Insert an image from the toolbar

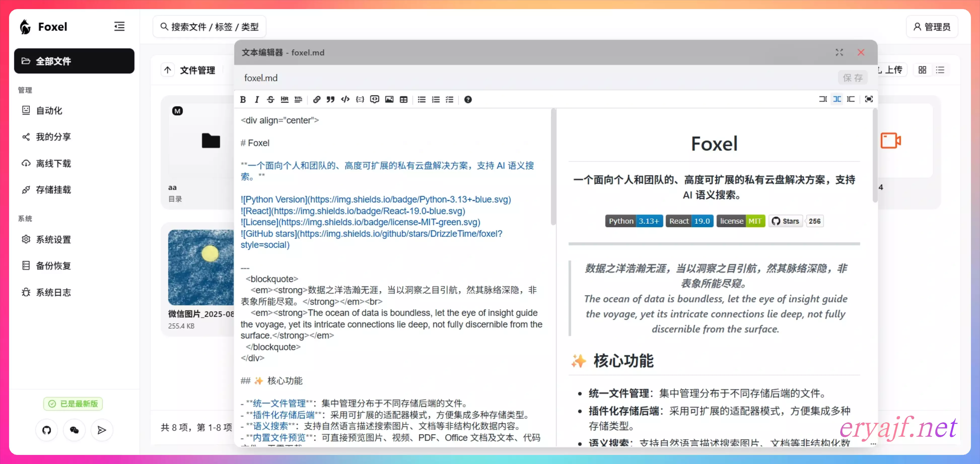click(x=389, y=99)
